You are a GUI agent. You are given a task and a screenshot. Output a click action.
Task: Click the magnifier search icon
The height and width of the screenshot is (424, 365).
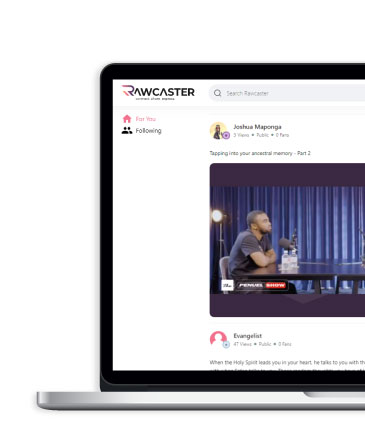(x=218, y=93)
